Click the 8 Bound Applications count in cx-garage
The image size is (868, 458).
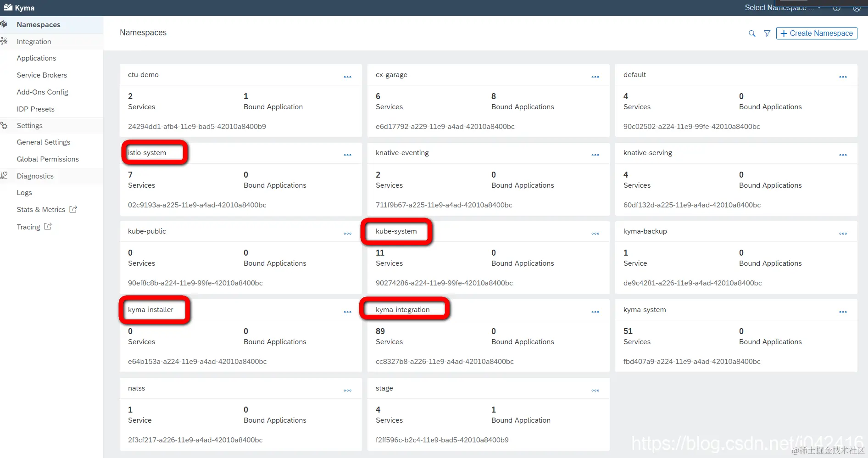tap(494, 96)
